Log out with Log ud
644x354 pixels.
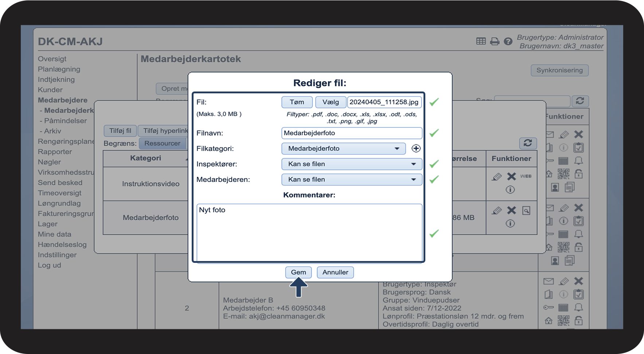click(50, 265)
